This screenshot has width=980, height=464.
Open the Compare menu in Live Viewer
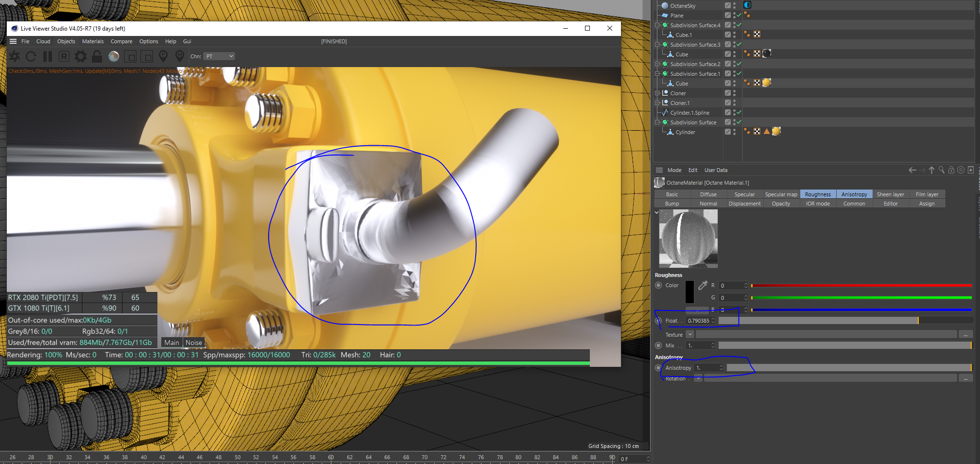click(121, 41)
